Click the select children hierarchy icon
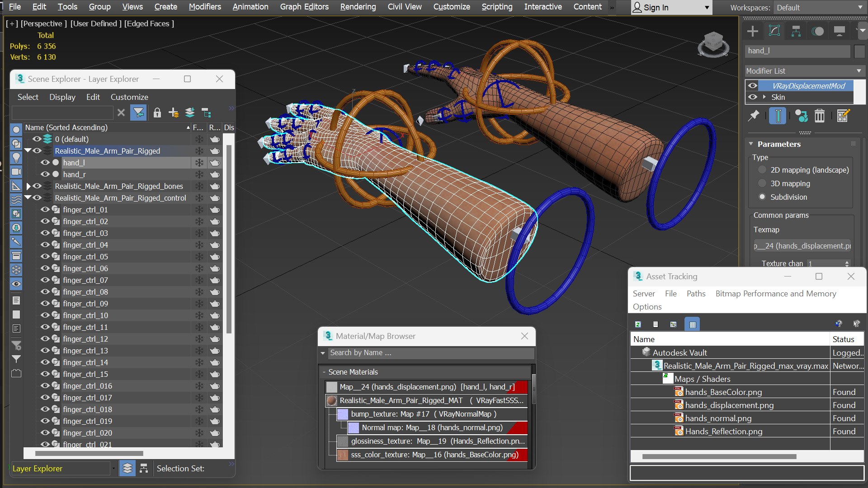Image resolution: width=868 pixels, height=488 pixels. click(206, 113)
